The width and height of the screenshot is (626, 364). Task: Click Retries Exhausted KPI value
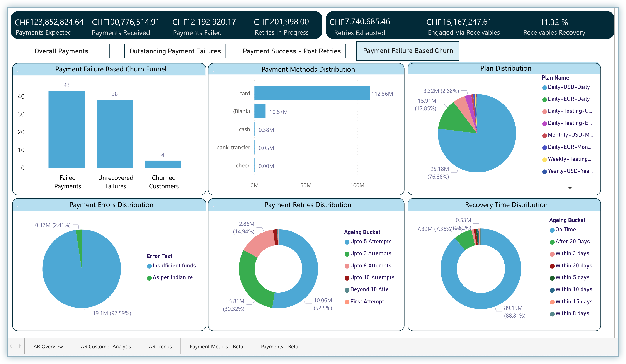360,22
